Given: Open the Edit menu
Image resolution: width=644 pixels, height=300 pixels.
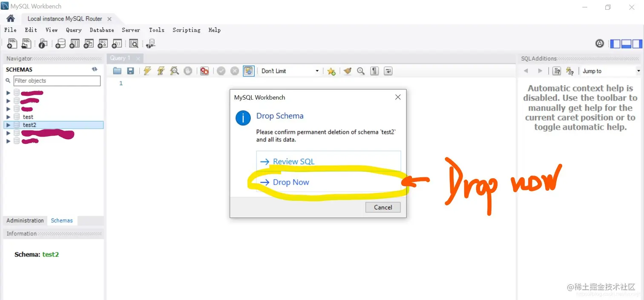Looking at the screenshot, I should [x=31, y=30].
